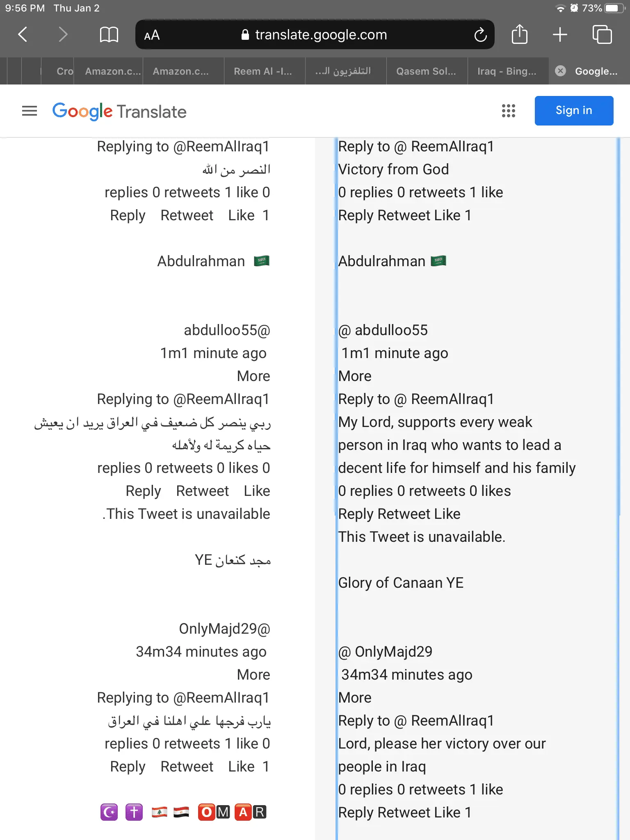630x840 pixels.
Task: Open the Google apps grid
Action: tap(508, 111)
